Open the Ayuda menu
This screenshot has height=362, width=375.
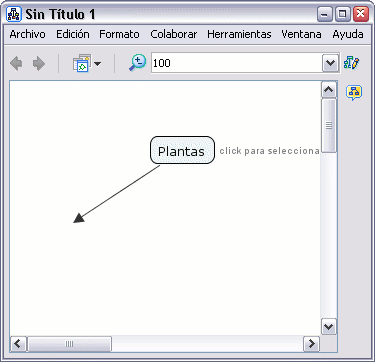coord(348,34)
